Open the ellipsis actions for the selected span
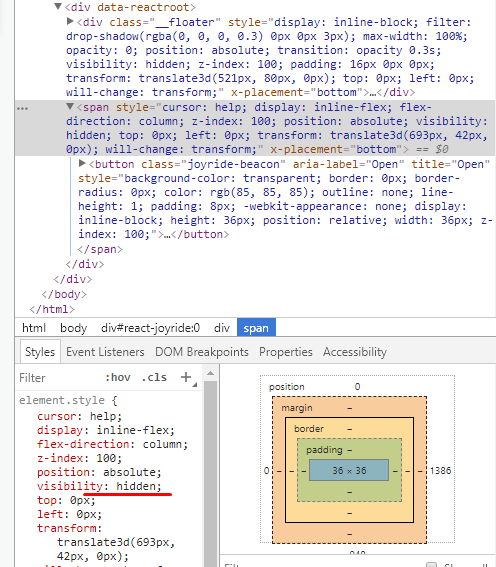496x567 pixels. [x=22, y=108]
